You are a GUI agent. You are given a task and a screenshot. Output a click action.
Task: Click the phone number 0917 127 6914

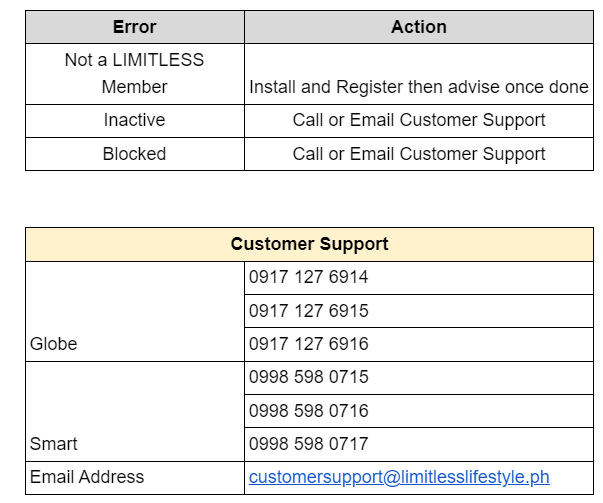[309, 277]
